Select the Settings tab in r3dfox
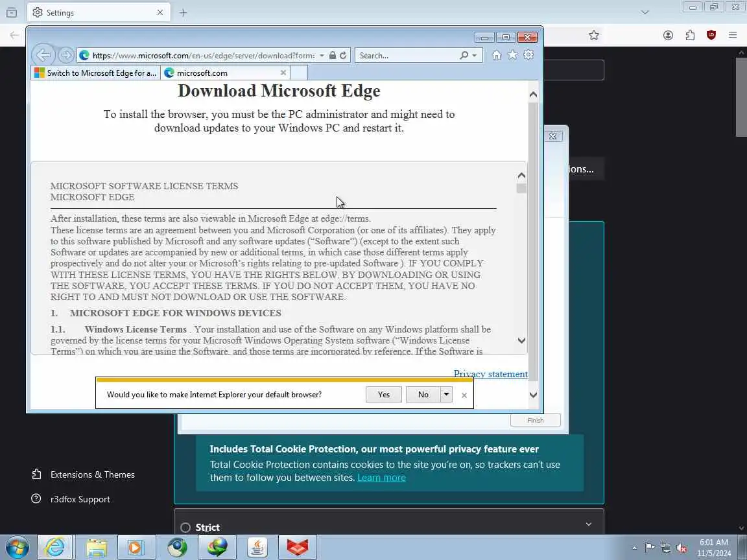This screenshot has height=560, width=747. tap(98, 13)
